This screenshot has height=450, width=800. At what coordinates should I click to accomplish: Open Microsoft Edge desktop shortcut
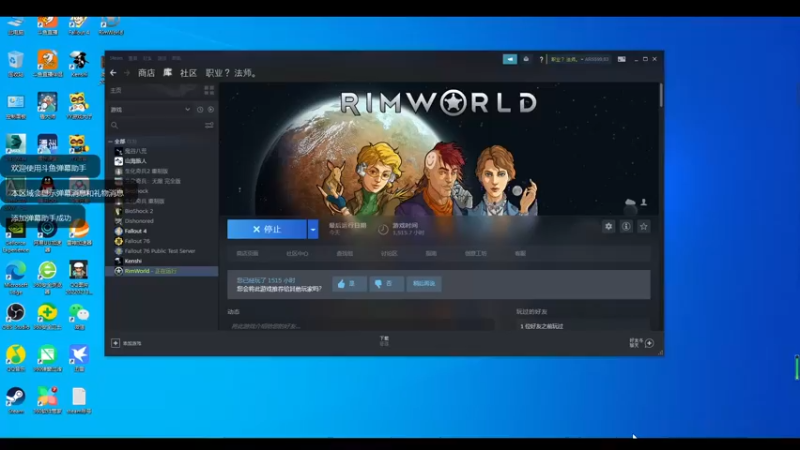[x=16, y=278]
